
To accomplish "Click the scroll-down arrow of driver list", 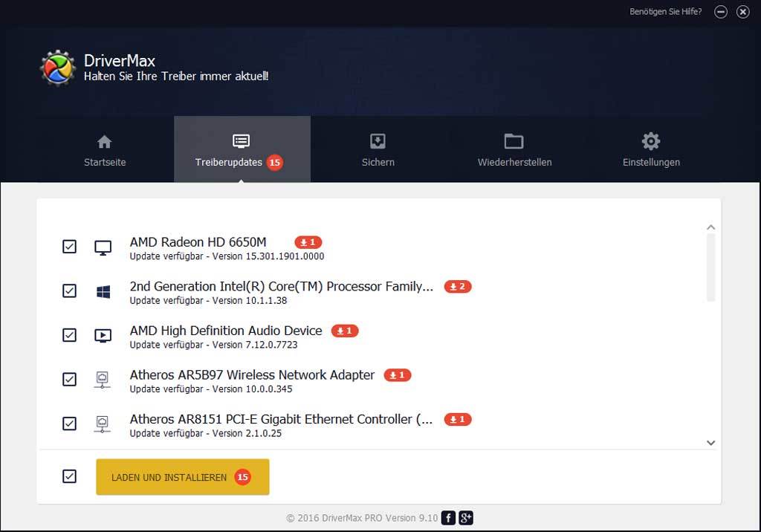I will point(711,443).
